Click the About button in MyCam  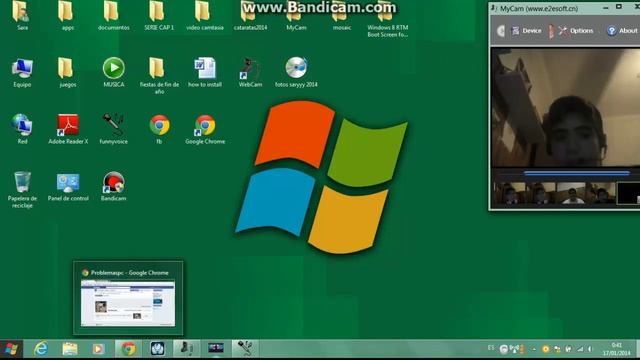[x=622, y=31]
